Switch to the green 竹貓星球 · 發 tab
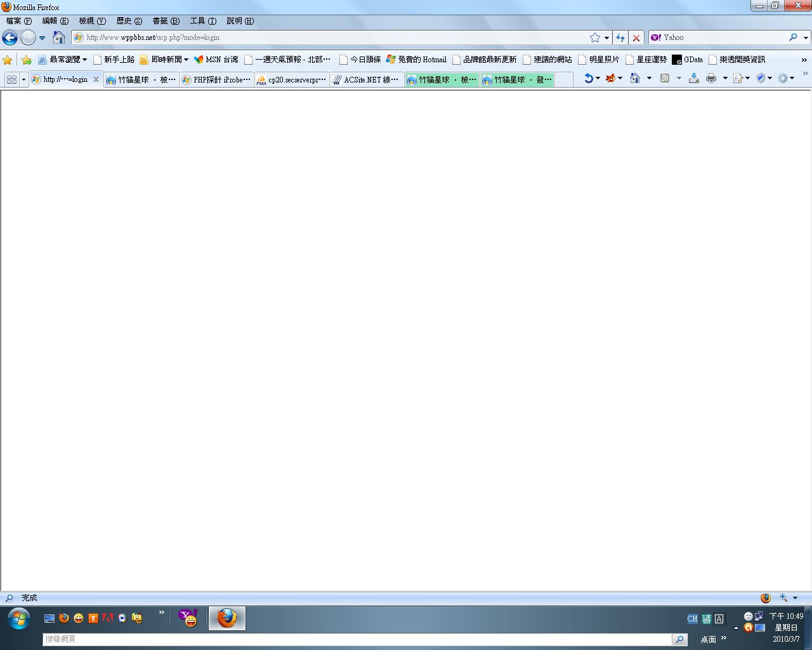The width and height of the screenshot is (812, 650). coord(517,80)
